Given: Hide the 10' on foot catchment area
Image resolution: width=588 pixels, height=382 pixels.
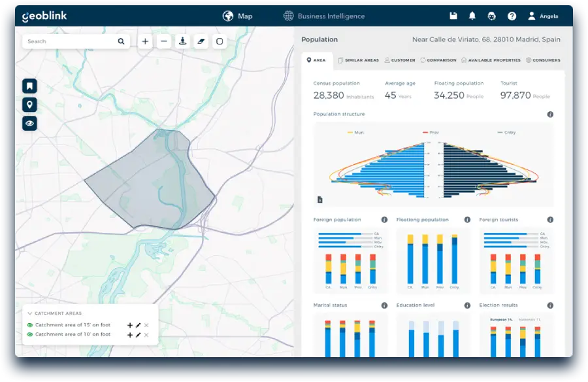Looking at the screenshot, I should pyautogui.click(x=30, y=334).
